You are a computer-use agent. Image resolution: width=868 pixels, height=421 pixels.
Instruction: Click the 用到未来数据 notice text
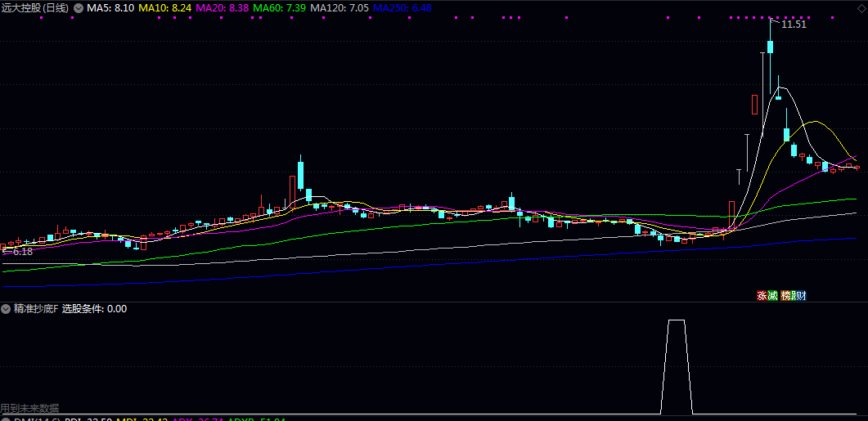[29, 407]
